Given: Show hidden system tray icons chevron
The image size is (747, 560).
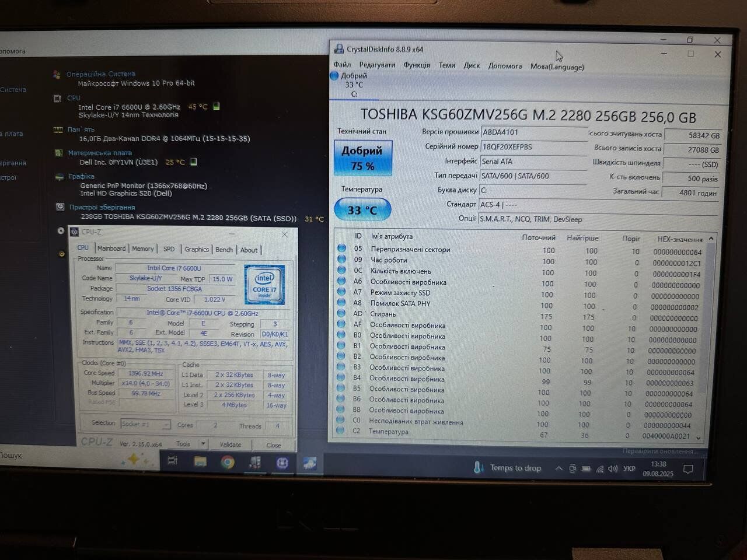Looking at the screenshot, I should tap(558, 468).
